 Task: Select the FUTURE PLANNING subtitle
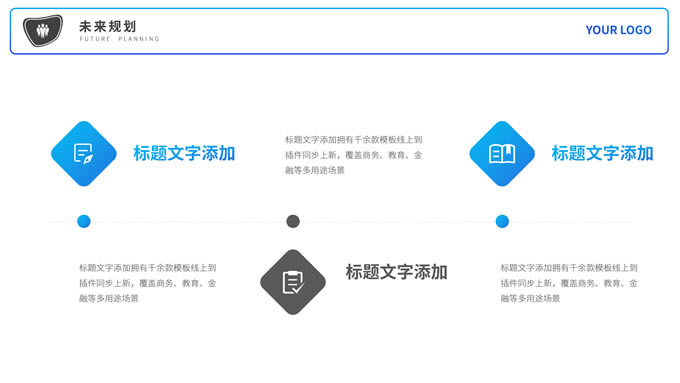coord(119,39)
